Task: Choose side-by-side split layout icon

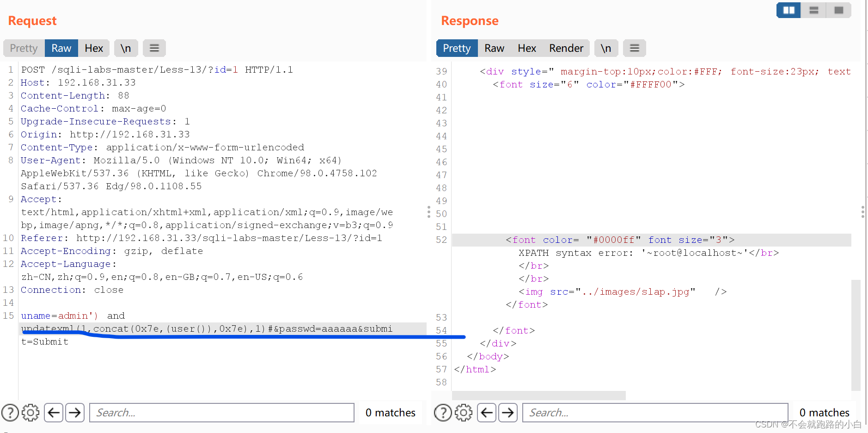Action: coord(789,10)
